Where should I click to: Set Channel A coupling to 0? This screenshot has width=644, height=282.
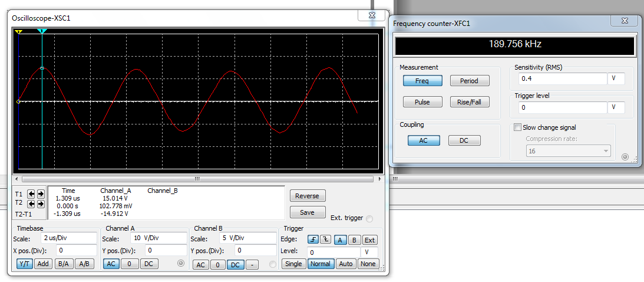click(130, 264)
